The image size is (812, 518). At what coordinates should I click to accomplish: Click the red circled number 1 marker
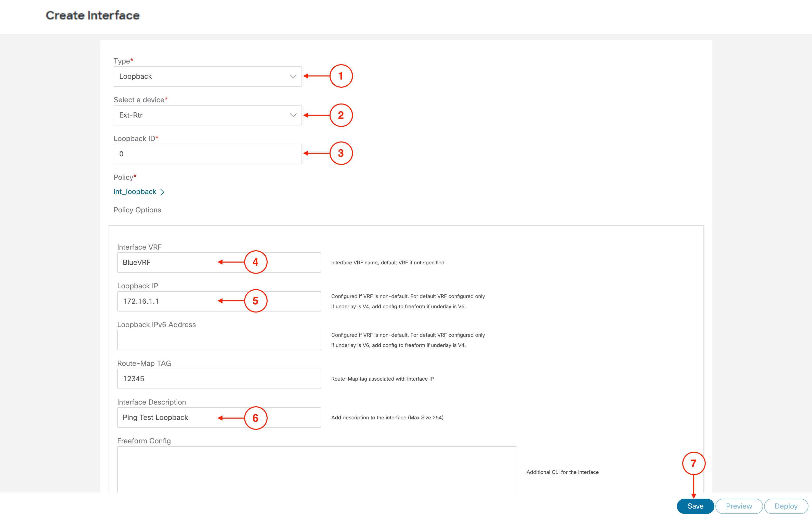(341, 76)
